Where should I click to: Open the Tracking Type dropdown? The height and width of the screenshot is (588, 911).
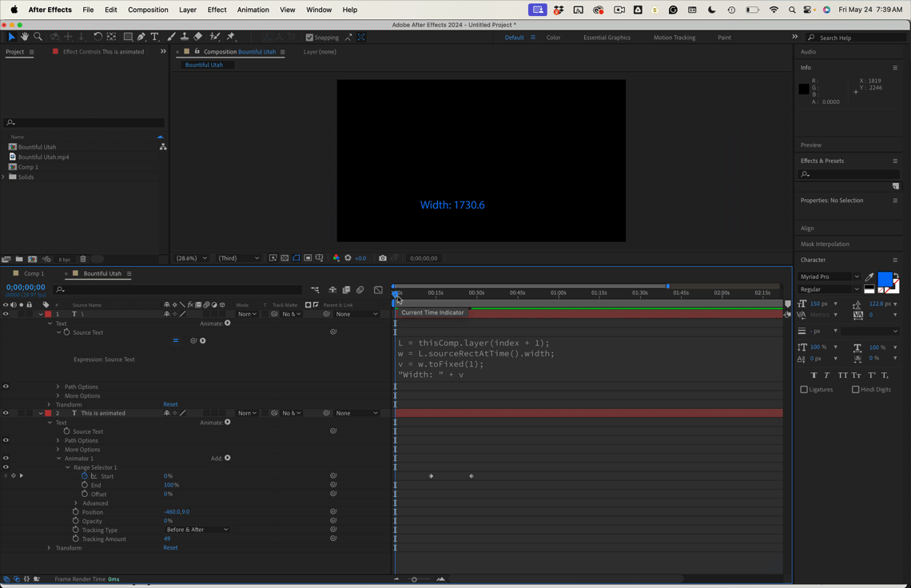click(197, 529)
